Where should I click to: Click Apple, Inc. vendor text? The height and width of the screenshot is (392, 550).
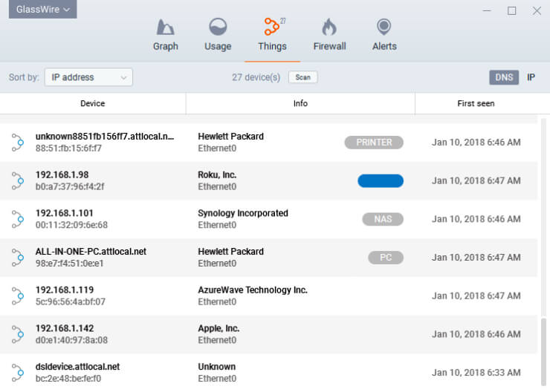tap(219, 328)
